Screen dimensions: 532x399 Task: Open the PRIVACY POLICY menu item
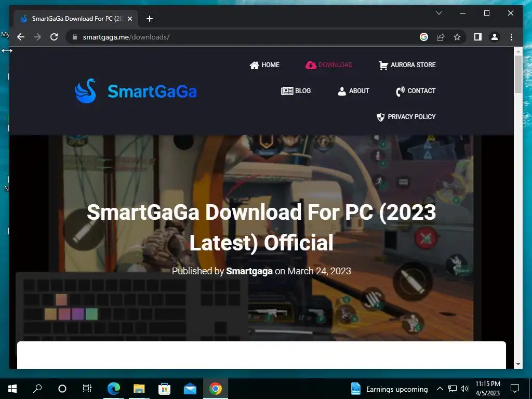point(406,117)
